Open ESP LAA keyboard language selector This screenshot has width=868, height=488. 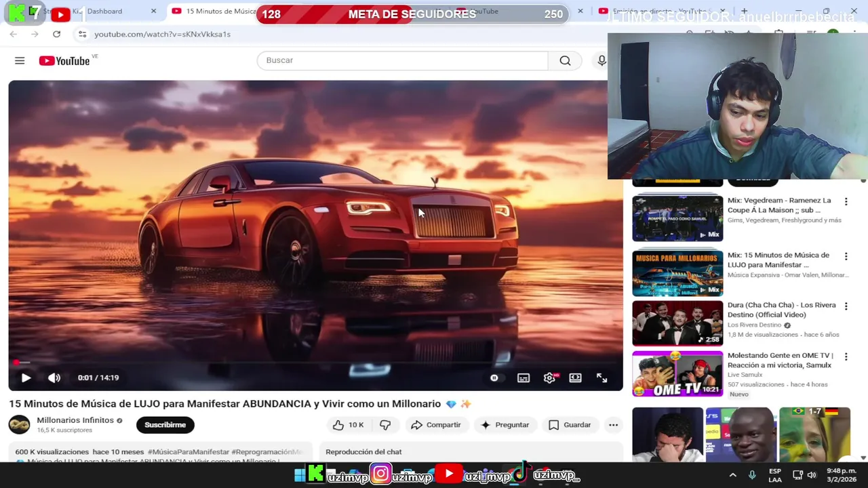point(775,475)
